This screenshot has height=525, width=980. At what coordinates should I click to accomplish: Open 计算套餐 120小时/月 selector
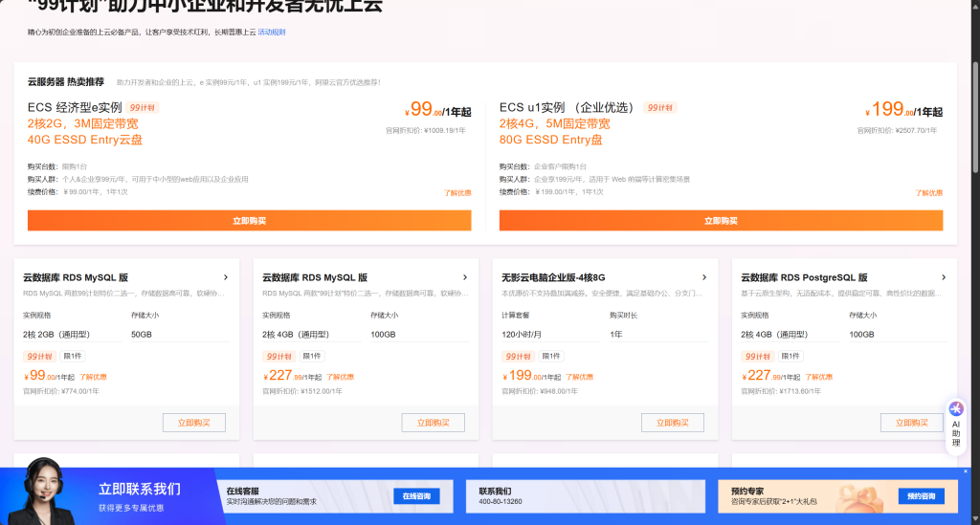[550, 335]
